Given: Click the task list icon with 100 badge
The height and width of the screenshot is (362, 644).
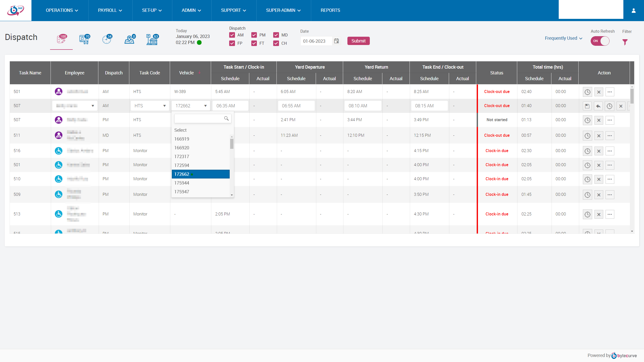Looking at the screenshot, I should click(x=61, y=39).
